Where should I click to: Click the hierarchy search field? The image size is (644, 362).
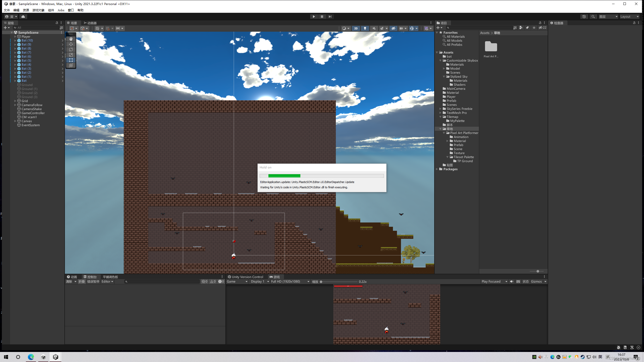click(36, 28)
